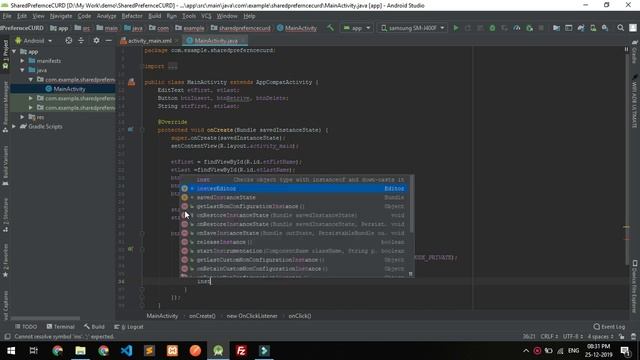
Task: Open the Tools menu
Action: 189,16
